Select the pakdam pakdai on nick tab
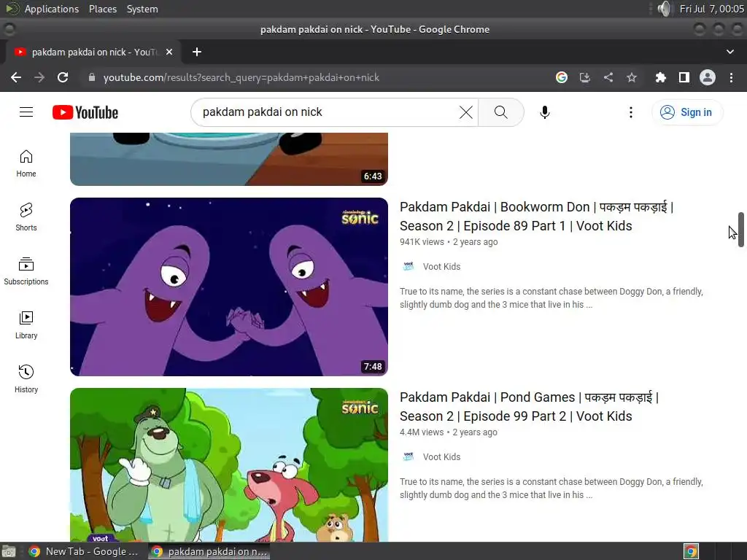This screenshot has height=560, width=747. (93, 52)
